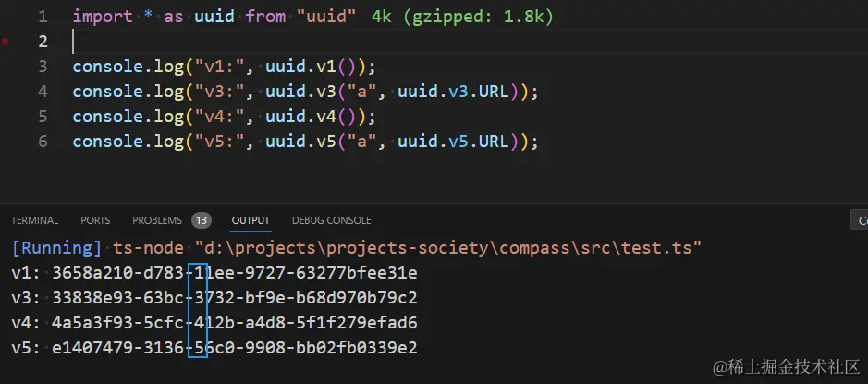
Task: Switch to the TERMINAL panel tab
Action: [x=34, y=220]
